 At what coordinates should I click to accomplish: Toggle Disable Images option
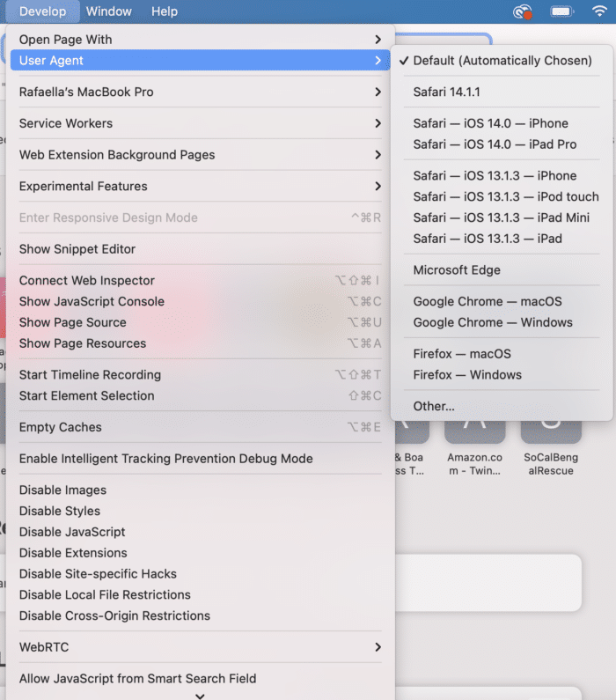tap(201, 490)
